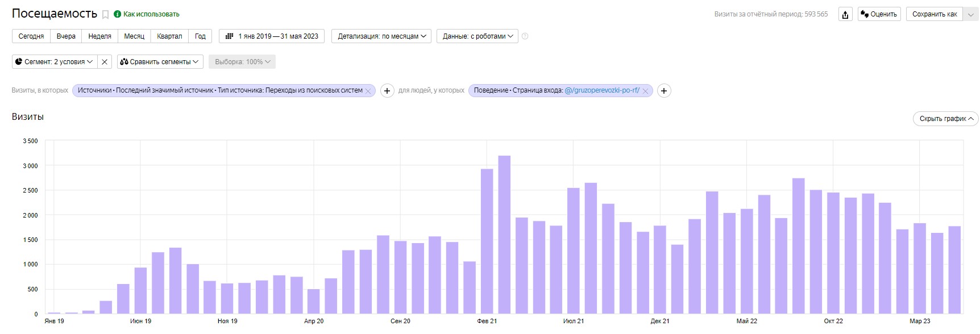Click the export/share icon button

pos(845,15)
